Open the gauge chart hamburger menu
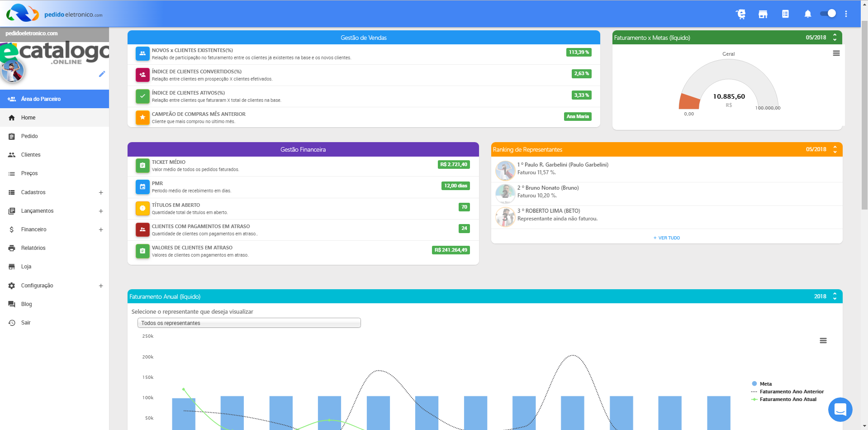The width and height of the screenshot is (868, 430). pyautogui.click(x=836, y=53)
